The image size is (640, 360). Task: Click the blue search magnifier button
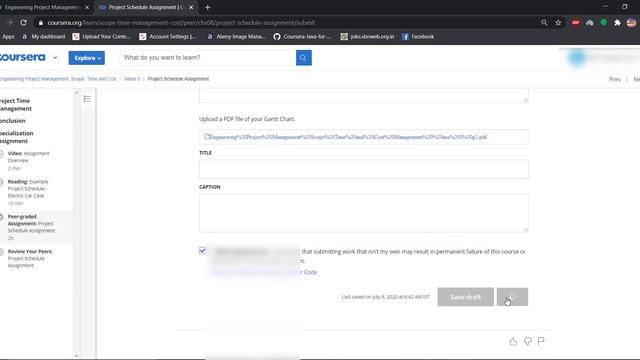(304, 58)
